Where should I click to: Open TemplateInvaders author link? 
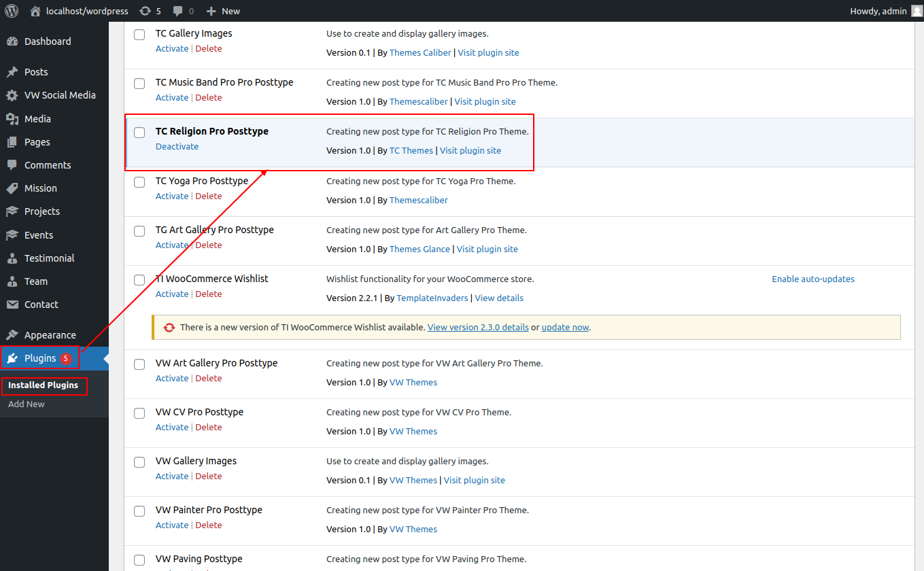point(432,298)
